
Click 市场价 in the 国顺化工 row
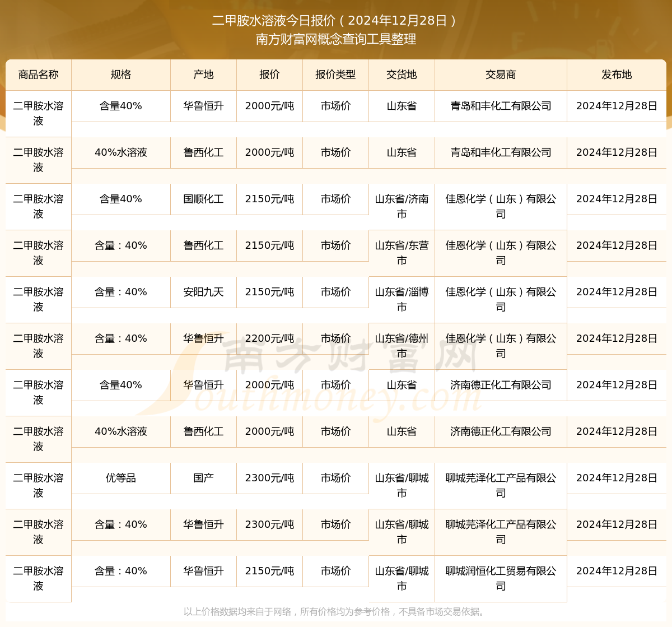point(335,199)
